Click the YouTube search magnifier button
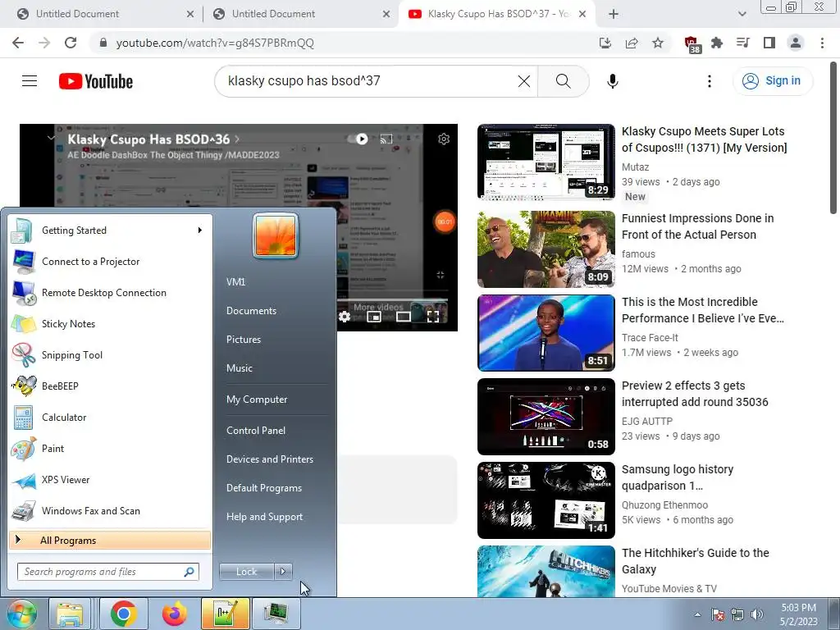Image resolution: width=840 pixels, height=630 pixels. [563, 81]
